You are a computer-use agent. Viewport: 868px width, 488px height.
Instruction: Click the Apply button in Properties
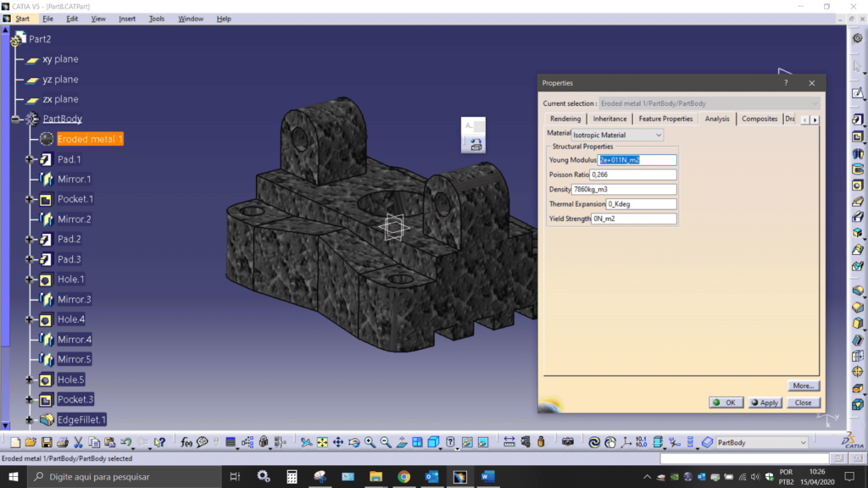[x=765, y=402]
